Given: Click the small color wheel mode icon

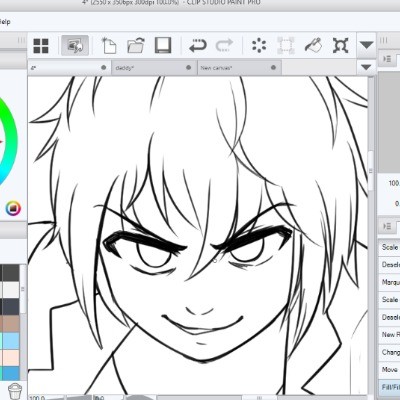Looking at the screenshot, I should pyautogui.click(x=13, y=208).
